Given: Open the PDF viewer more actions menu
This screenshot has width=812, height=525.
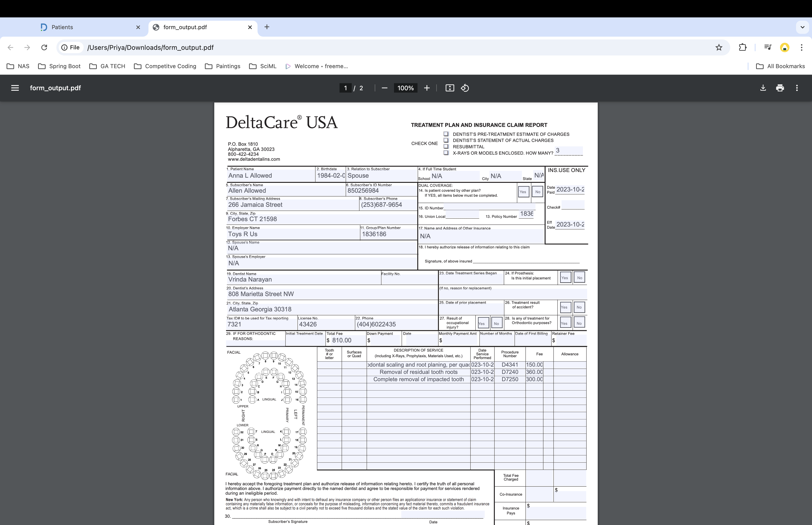Looking at the screenshot, I should pos(797,88).
